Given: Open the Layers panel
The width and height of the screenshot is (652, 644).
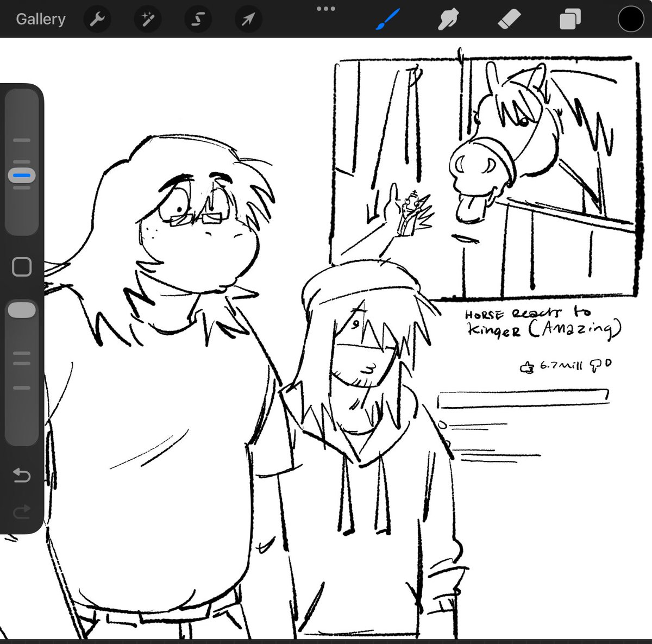Looking at the screenshot, I should point(569,18).
